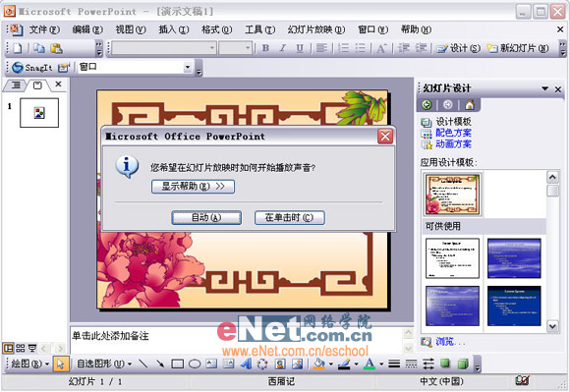
Task: Click 在单击时 (When Clicked) button
Action: click(x=289, y=218)
